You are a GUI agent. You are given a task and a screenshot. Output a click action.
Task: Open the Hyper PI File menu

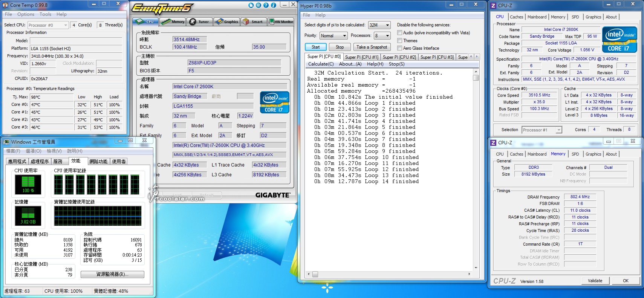(x=307, y=15)
